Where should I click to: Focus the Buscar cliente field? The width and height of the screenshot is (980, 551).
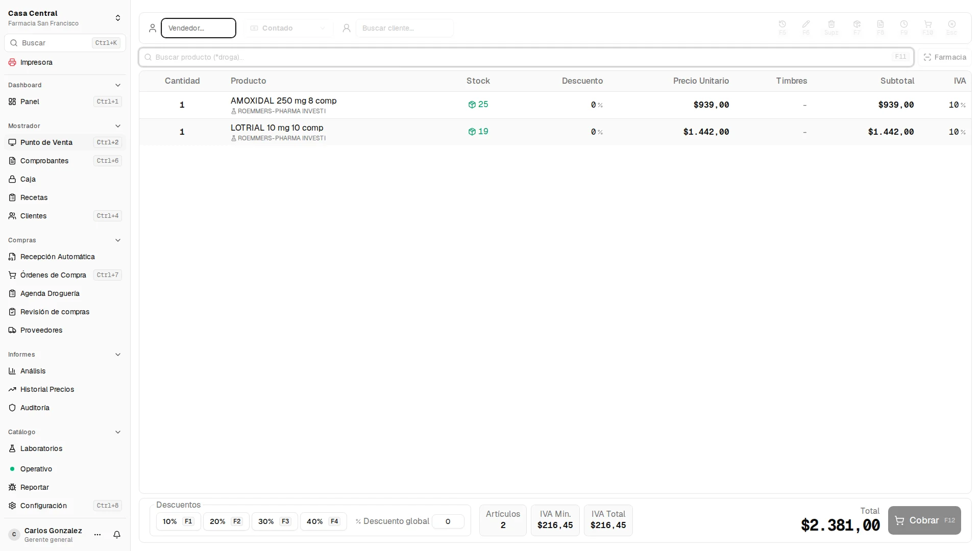[x=405, y=28]
